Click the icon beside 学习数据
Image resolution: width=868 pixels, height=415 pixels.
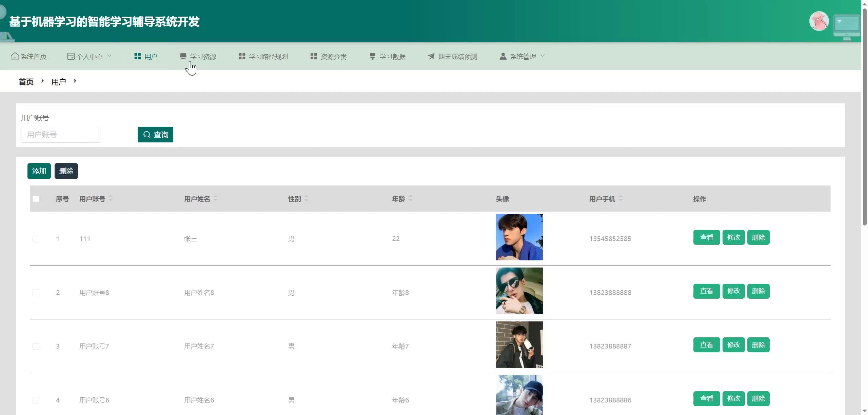click(x=372, y=56)
